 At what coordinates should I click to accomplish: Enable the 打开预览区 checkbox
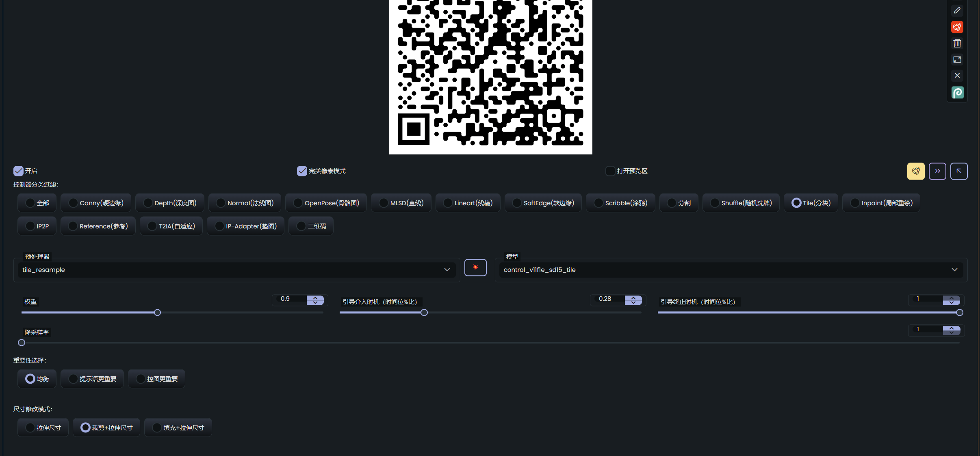pyautogui.click(x=610, y=171)
